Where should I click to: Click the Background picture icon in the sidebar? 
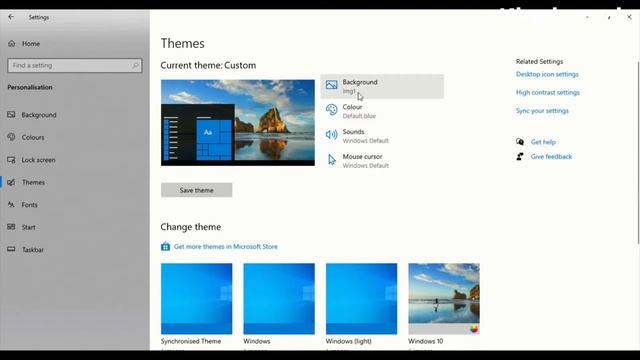(x=11, y=115)
